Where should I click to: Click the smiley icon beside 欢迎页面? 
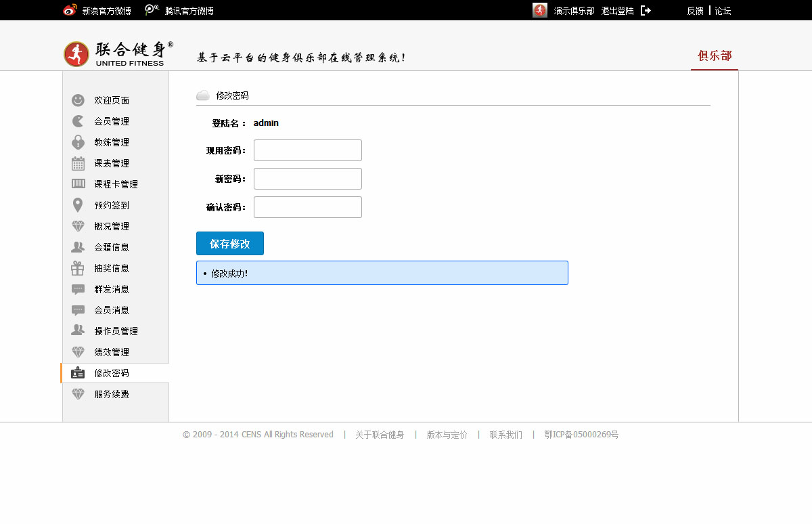[78, 100]
